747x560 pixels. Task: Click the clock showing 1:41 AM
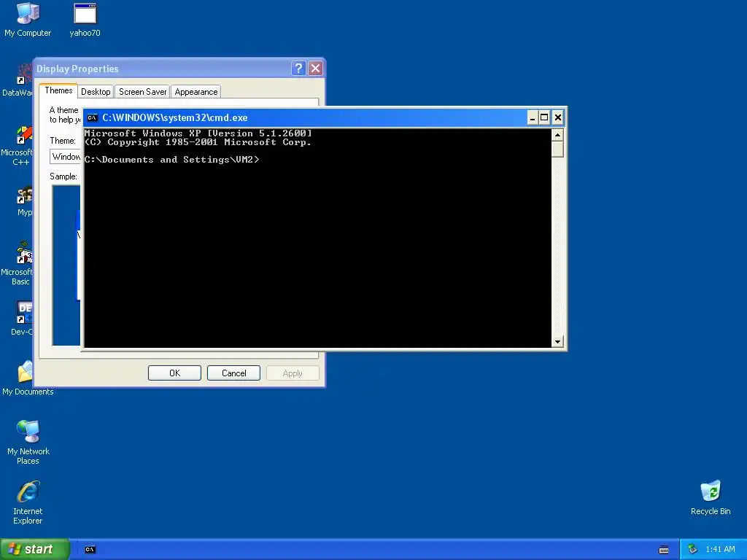720,550
